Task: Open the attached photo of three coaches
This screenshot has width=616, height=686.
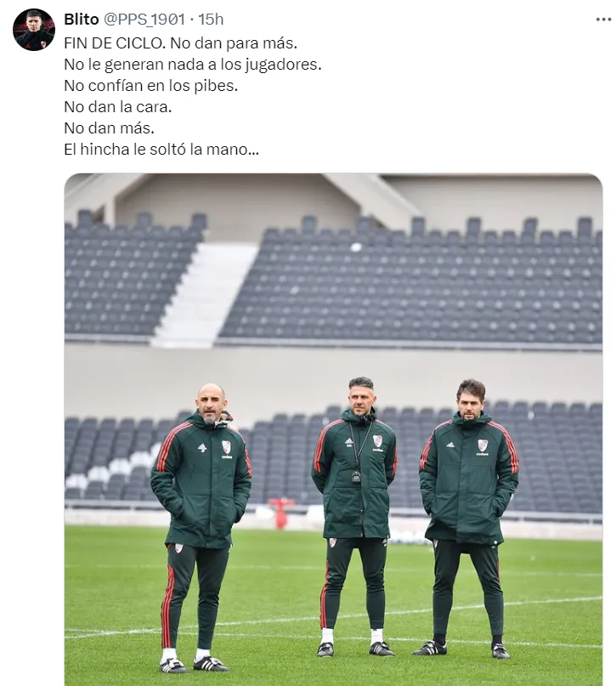Action: [333, 429]
